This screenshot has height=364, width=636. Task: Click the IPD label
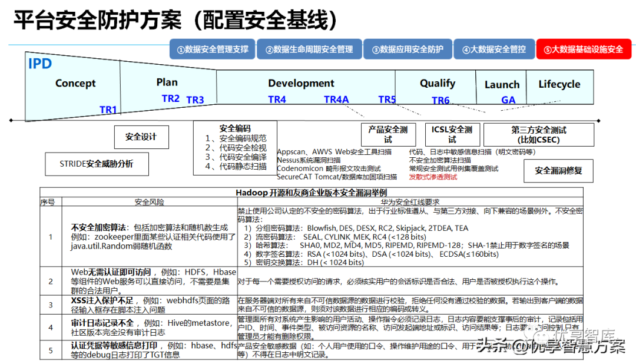(40, 64)
